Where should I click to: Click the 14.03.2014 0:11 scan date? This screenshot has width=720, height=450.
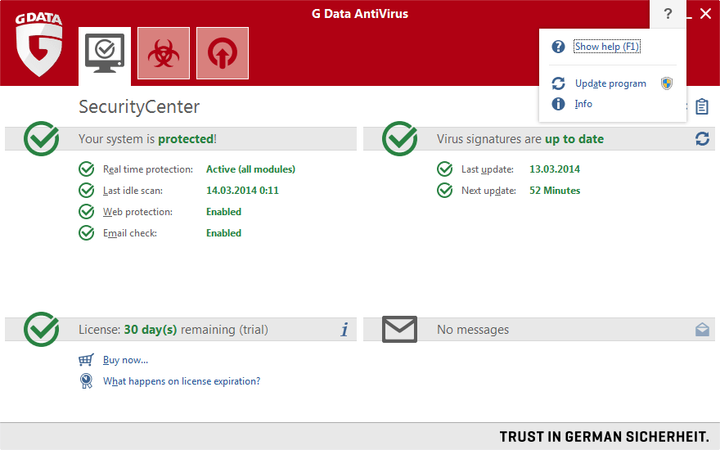coord(242,190)
